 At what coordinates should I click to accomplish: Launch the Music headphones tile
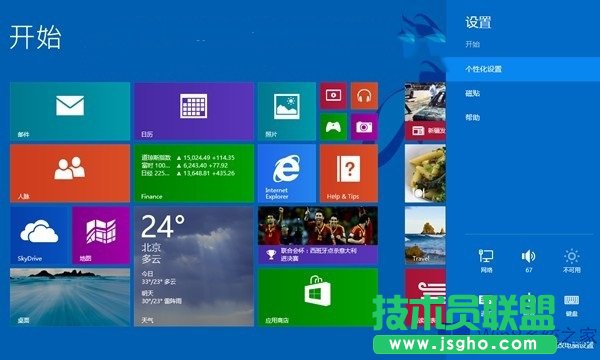pyautogui.click(x=364, y=96)
